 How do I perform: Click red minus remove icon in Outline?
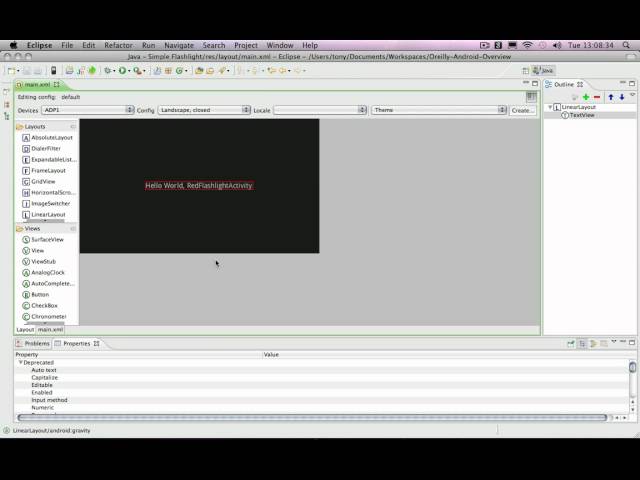(x=597, y=97)
